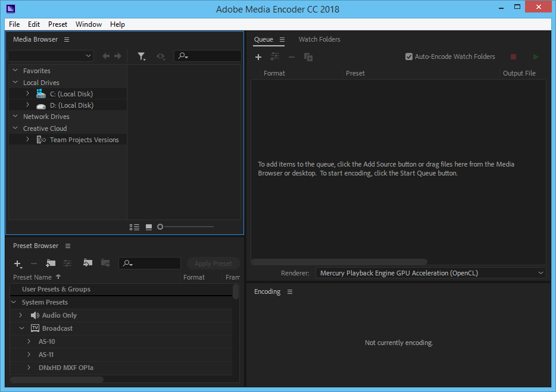Expand Team Projects Versions
556x392 pixels.
(x=27, y=139)
